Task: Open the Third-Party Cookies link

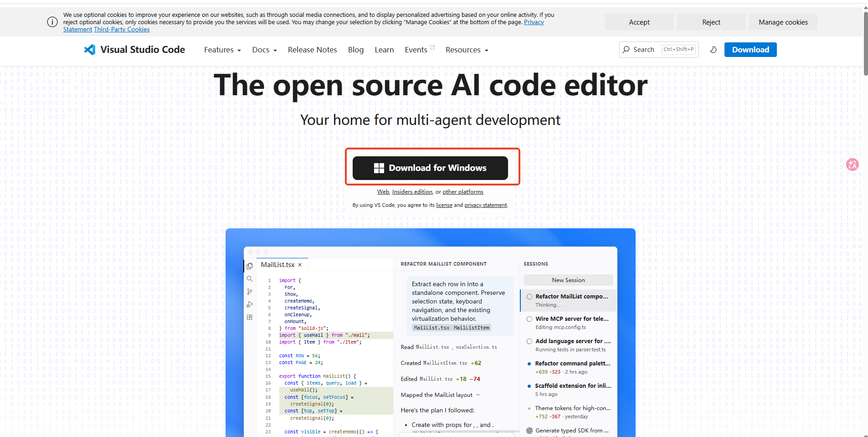Action: point(122,29)
